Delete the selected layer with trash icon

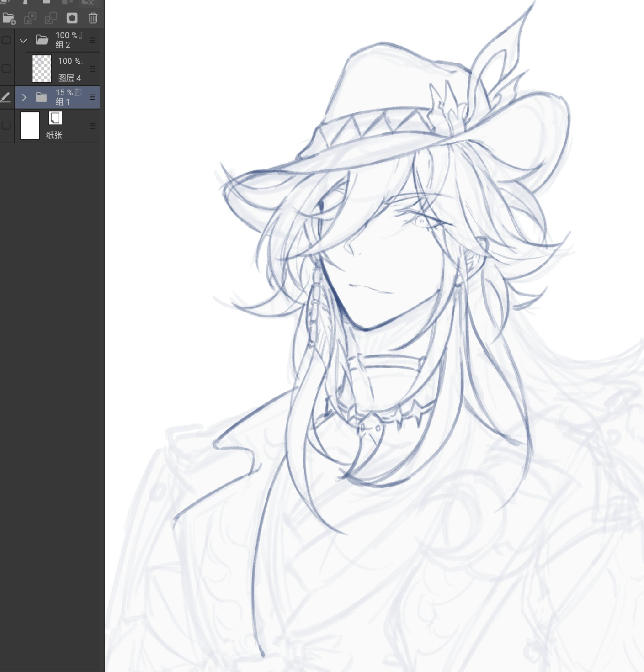93,18
